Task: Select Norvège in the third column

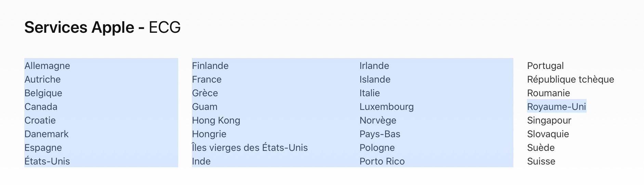Action: [x=378, y=120]
